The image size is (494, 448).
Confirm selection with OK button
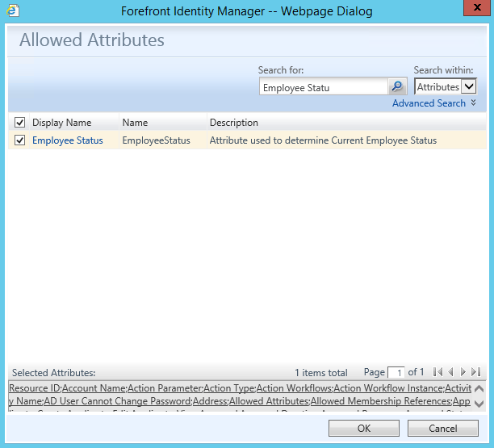point(363,428)
